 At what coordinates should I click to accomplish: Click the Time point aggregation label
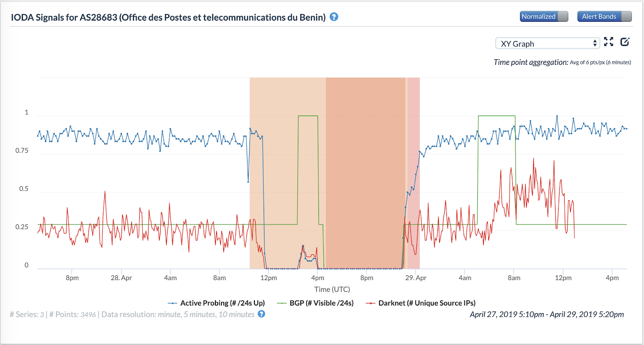pos(531,62)
